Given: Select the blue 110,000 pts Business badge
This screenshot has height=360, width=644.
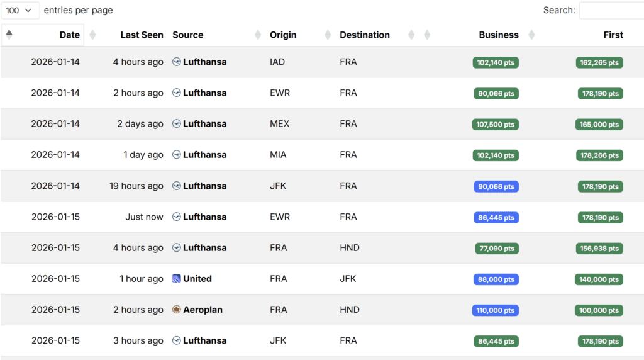Looking at the screenshot, I should coord(496,310).
